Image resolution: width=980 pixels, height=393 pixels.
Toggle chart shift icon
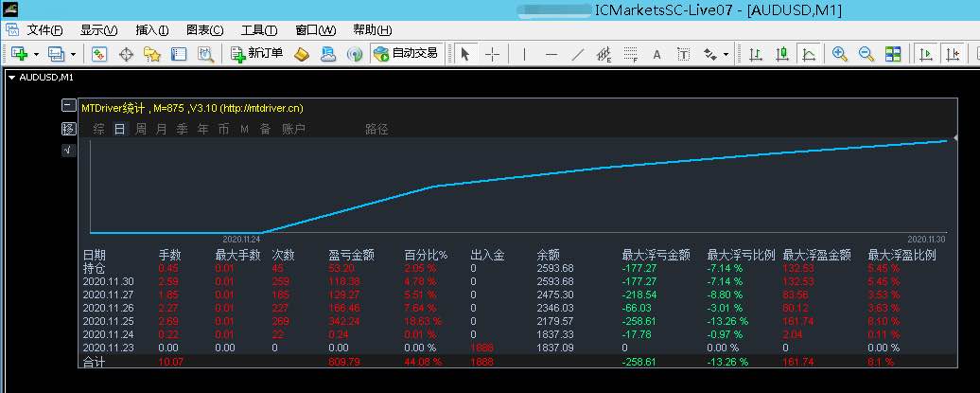pyautogui.click(x=953, y=54)
